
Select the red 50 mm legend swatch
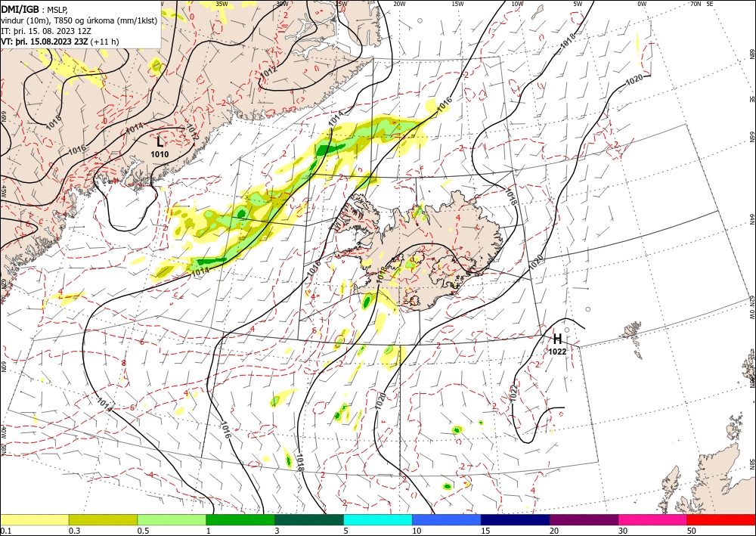click(721, 519)
